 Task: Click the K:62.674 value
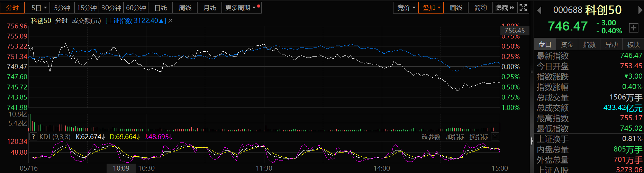click(90, 137)
